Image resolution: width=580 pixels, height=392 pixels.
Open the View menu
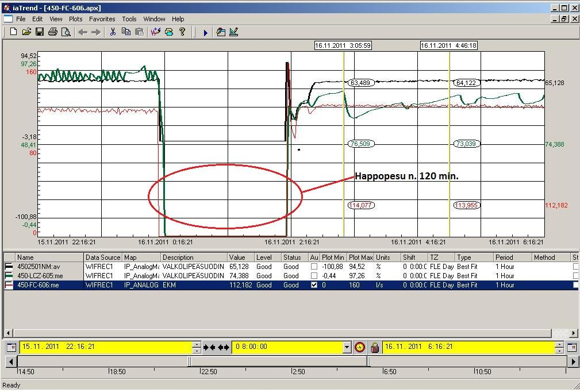pos(56,19)
